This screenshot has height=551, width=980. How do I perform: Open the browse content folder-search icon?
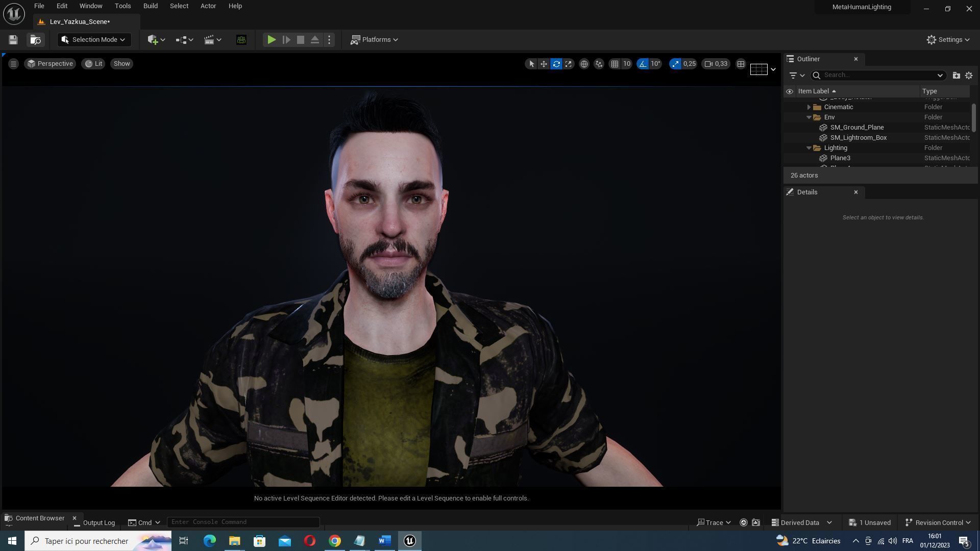[35, 40]
